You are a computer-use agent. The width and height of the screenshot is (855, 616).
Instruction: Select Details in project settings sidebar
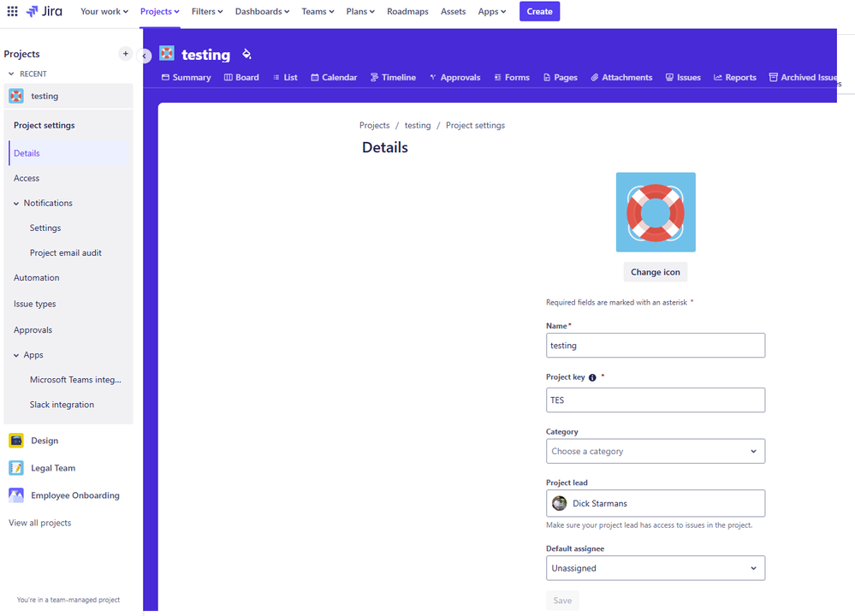(68, 153)
